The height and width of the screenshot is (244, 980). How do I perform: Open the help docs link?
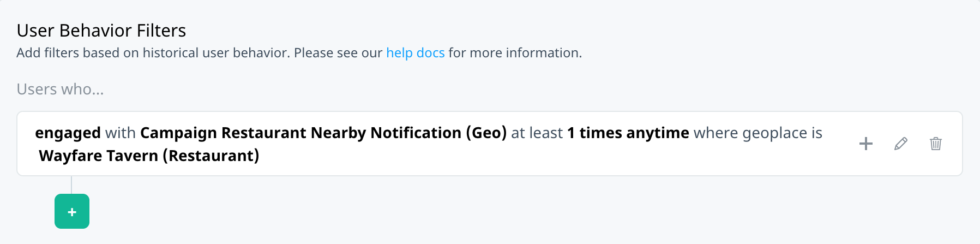pos(415,53)
